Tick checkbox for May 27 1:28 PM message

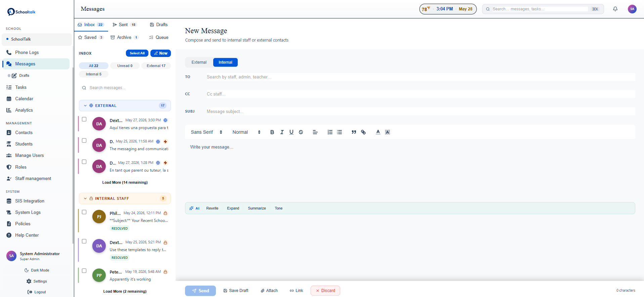84,162
